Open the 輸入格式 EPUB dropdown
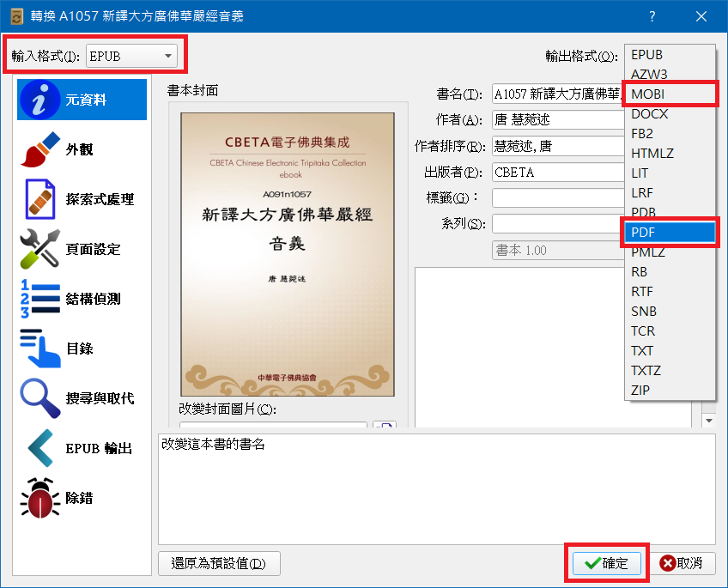 131,56
